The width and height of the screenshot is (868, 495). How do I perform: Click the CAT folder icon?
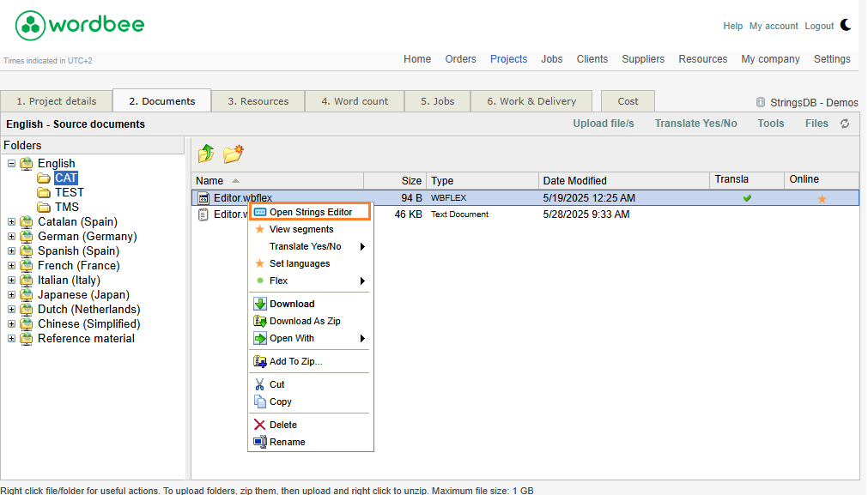pyautogui.click(x=44, y=178)
